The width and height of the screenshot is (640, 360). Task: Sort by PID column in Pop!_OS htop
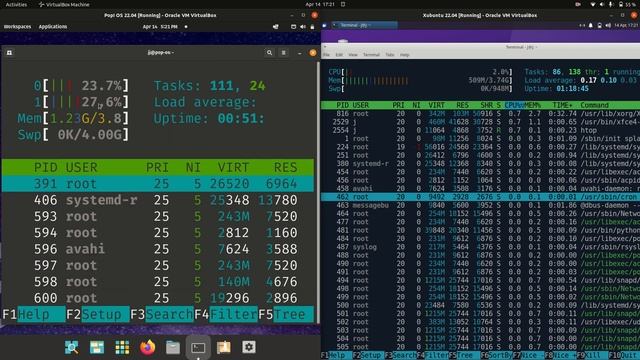pyautogui.click(x=45, y=167)
